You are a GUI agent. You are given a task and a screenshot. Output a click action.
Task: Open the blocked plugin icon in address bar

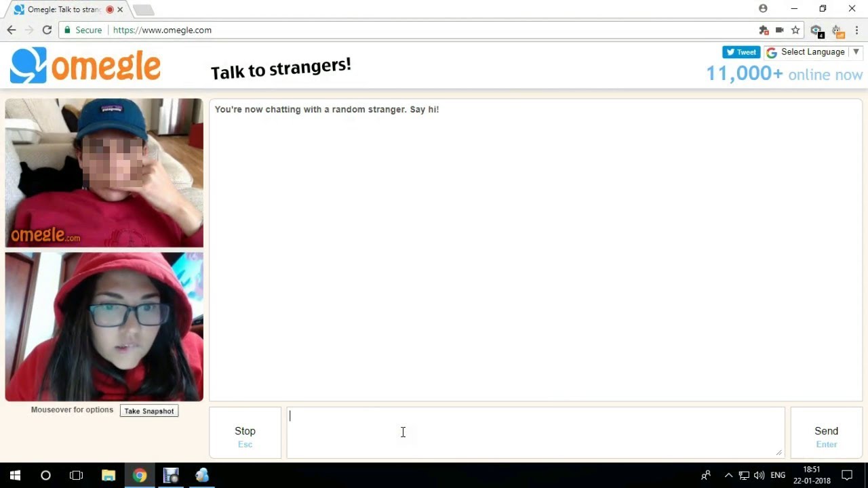pyautogui.click(x=764, y=30)
